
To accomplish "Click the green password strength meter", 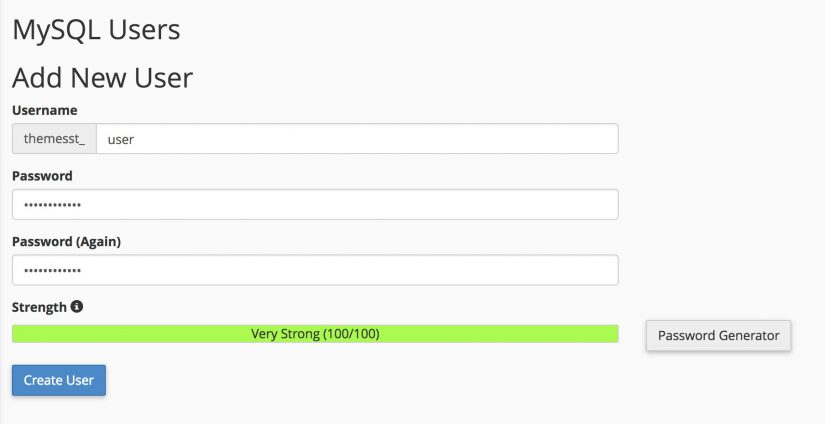I will coord(315,334).
